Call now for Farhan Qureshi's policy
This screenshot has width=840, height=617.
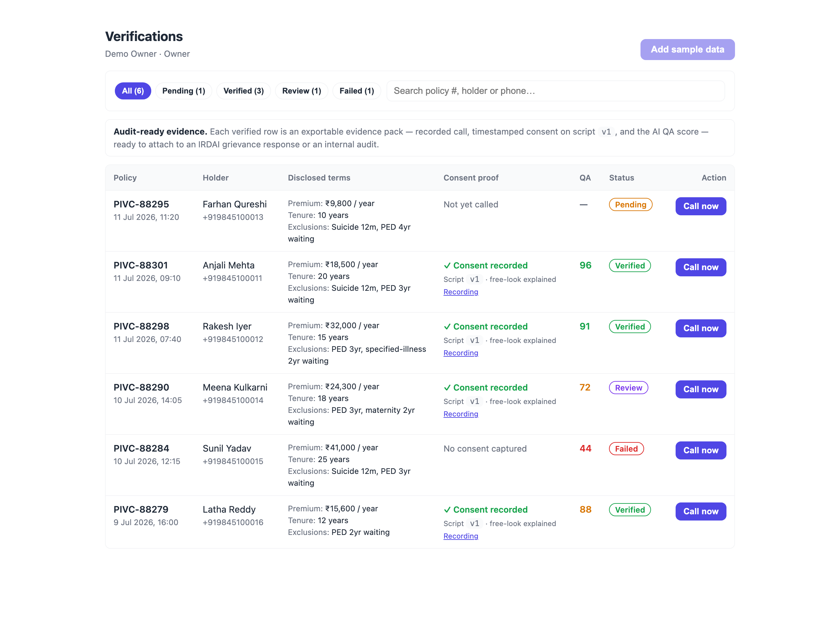pos(700,206)
